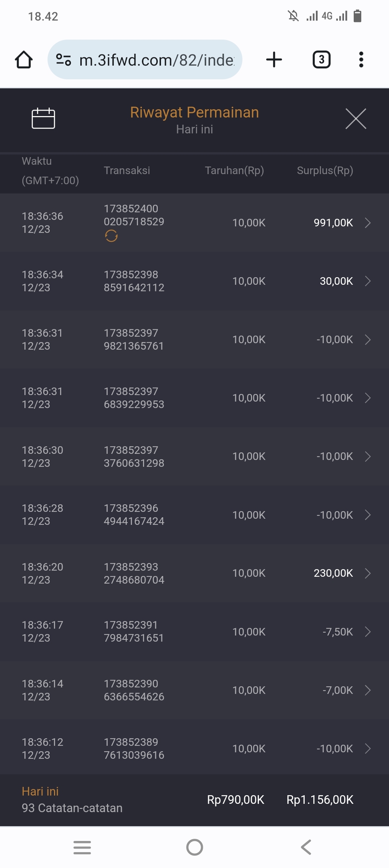Viewport: 389px width, 868px height.
Task: Close the Riwayat Permainan panel
Action: [x=356, y=119]
